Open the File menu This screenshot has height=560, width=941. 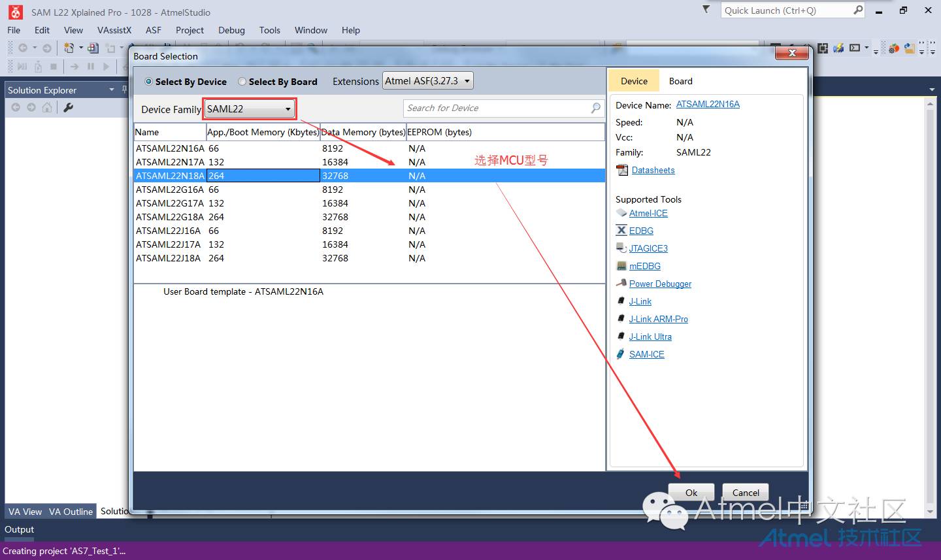[x=14, y=30]
